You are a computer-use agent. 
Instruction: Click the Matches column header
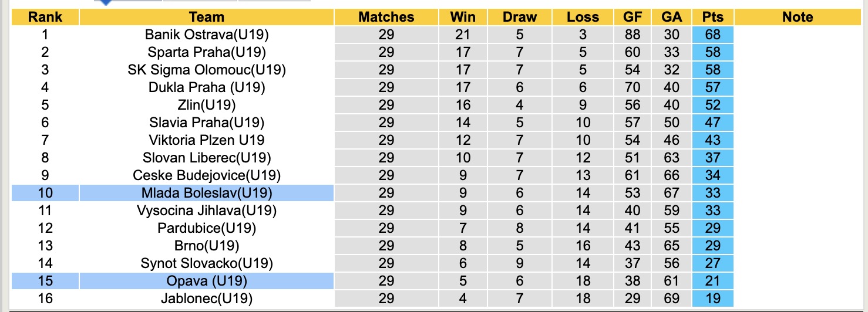pyautogui.click(x=386, y=17)
